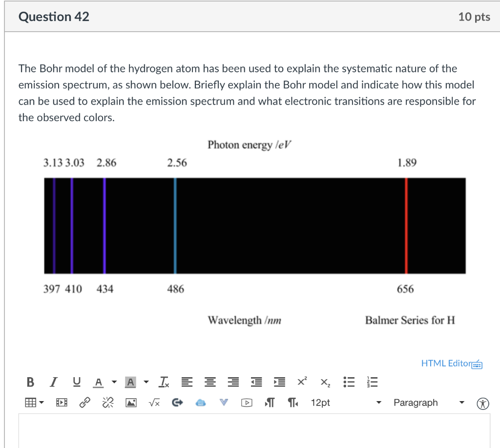
Task: Click the bulleted list toolbar item
Action: coord(349,382)
